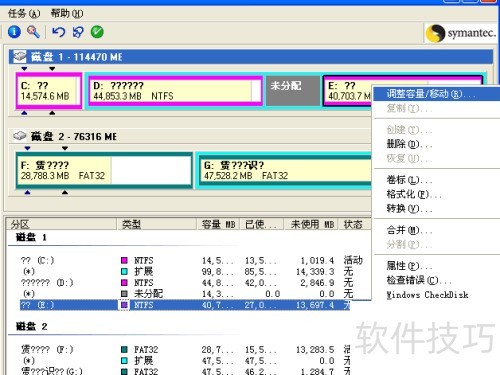
Task: Click the 已使... column header
Action: [x=261, y=224]
